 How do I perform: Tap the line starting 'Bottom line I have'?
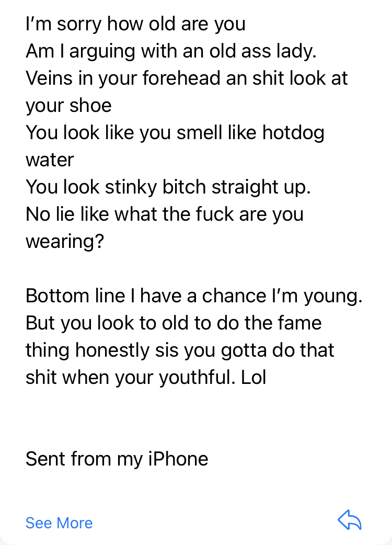click(194, 296)
